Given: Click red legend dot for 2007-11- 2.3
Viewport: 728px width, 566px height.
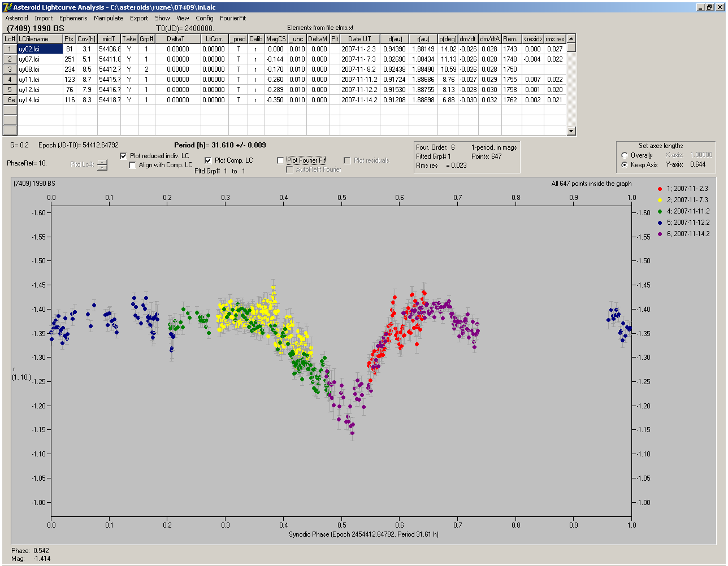Looking at the screenshot, I should pos(660,189).
